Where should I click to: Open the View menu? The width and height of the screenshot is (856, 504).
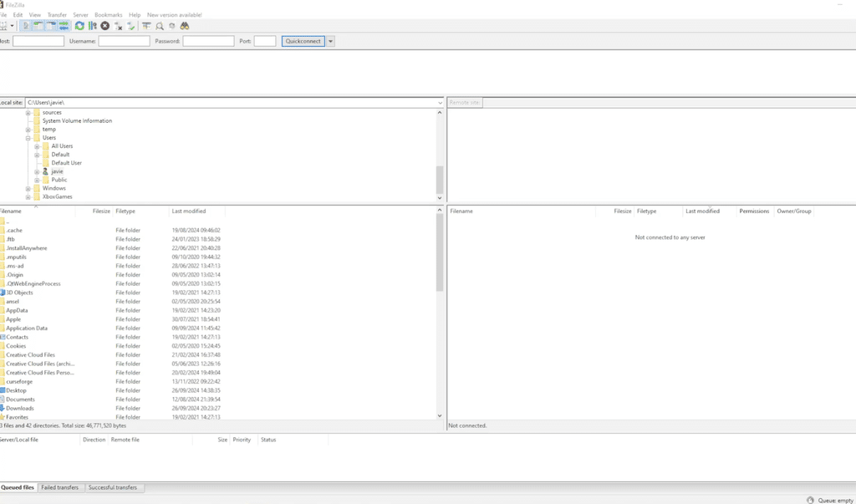[x=35, y=15]
